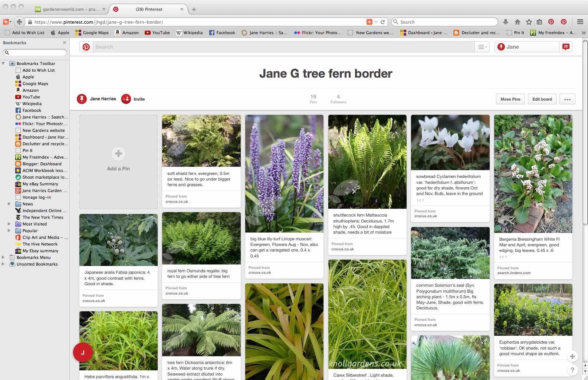This screenshot has height=380, width=588.
Task: Bookmark this page with the star icon
Action: pos(529,22)
